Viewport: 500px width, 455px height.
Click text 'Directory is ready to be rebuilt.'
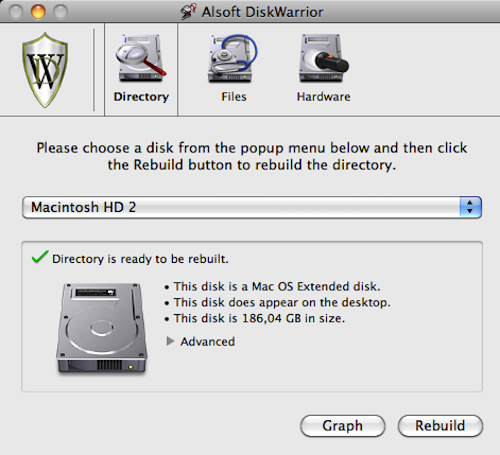140,259
